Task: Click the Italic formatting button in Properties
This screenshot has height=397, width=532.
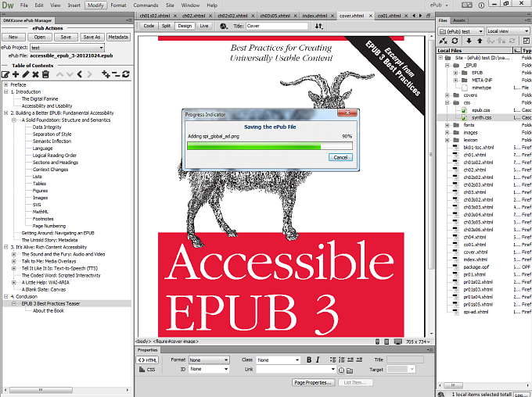Action: pos(318,359)
